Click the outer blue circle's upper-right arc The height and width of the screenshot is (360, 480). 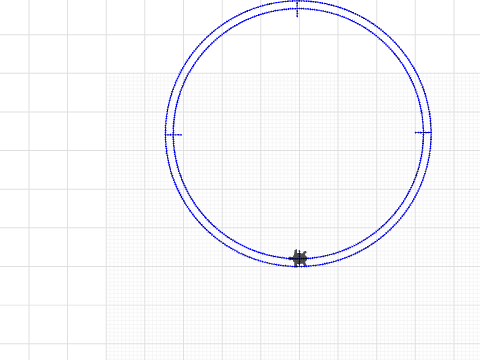tap(393, 39)
